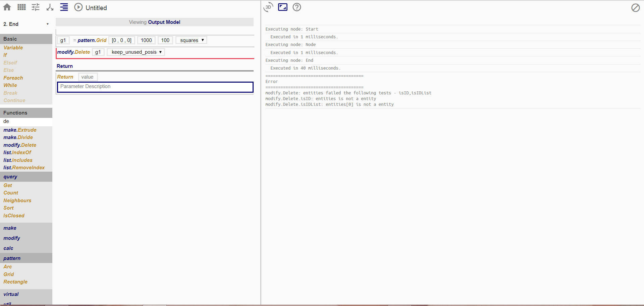Open the dashboard view

35,7
